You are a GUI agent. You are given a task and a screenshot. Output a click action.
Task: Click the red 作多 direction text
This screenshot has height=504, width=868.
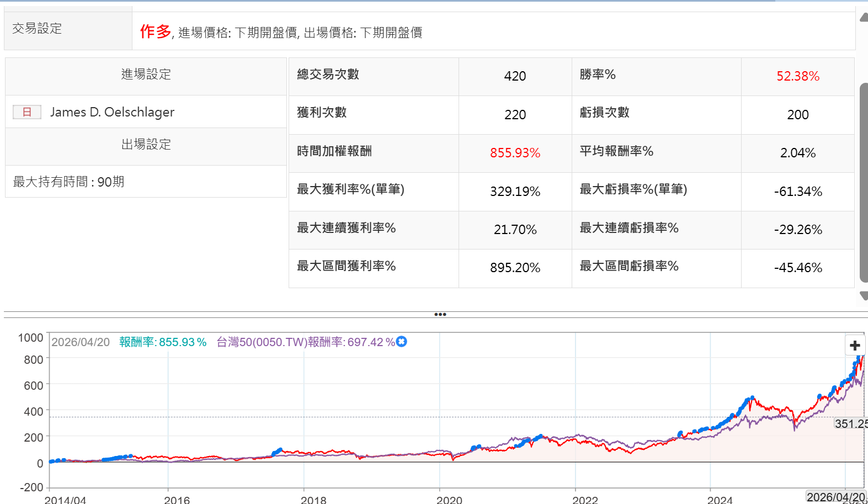coord(155,31)
